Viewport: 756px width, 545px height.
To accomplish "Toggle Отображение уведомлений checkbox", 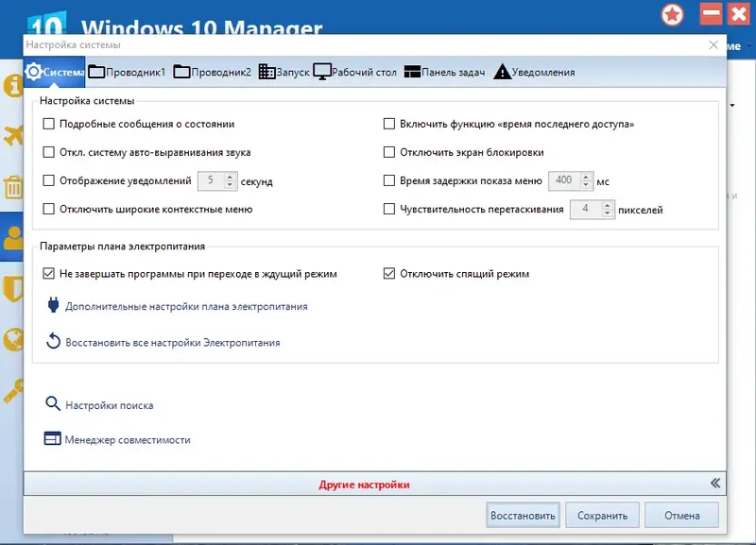I will click(49, 180).
